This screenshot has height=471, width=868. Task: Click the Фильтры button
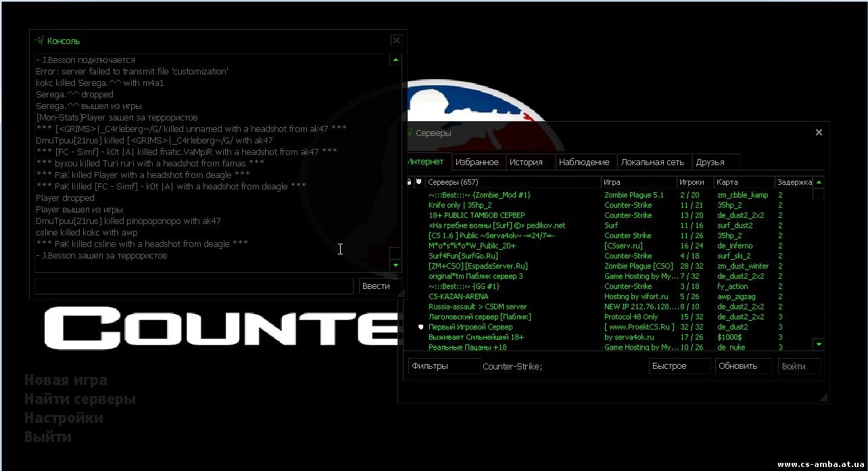pyautogui.click(x=445, y=366)
